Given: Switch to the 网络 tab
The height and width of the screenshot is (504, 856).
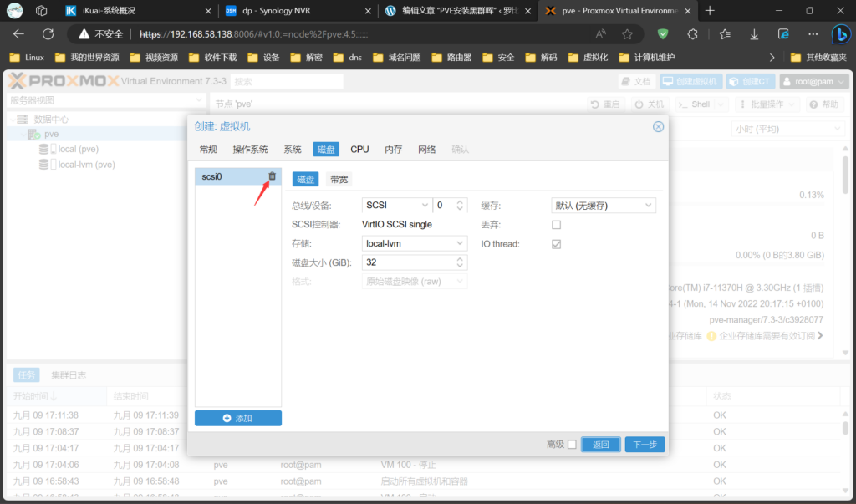Looking at the screenshot, I should (426, 150).
